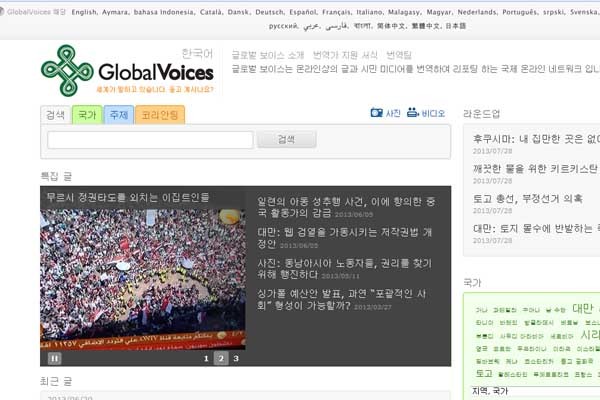This screenshot has height=400, width=600.
Task: Switch site language to 日本語
Action: tap(455, 26)
